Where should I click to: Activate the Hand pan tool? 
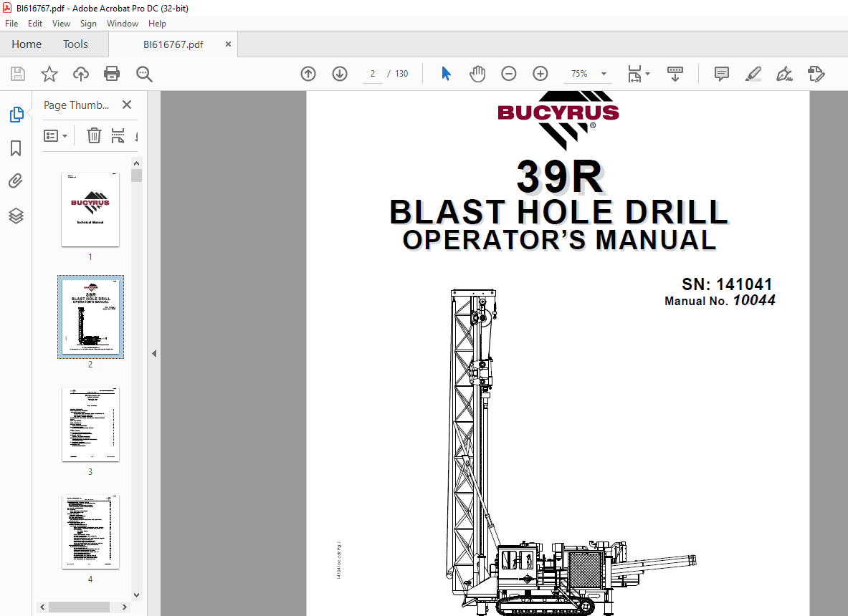[x=477, y=74]
